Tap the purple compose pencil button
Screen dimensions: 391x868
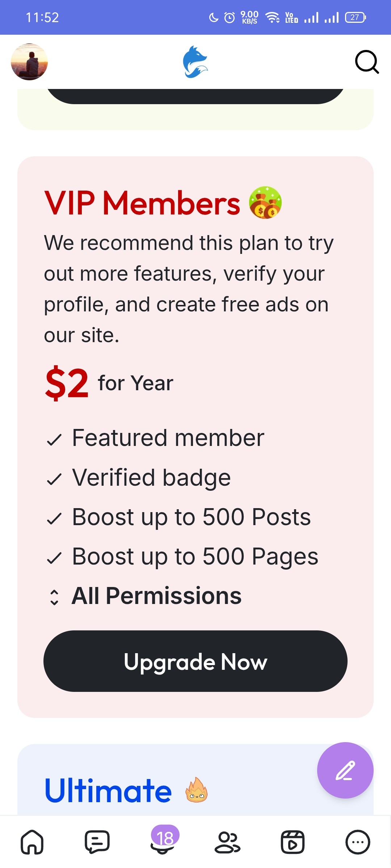345,770
